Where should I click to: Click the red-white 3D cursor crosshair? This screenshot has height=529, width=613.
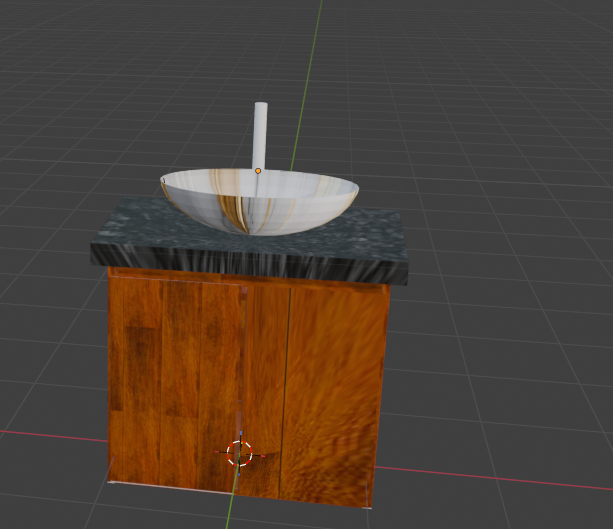tap(240, 453)
